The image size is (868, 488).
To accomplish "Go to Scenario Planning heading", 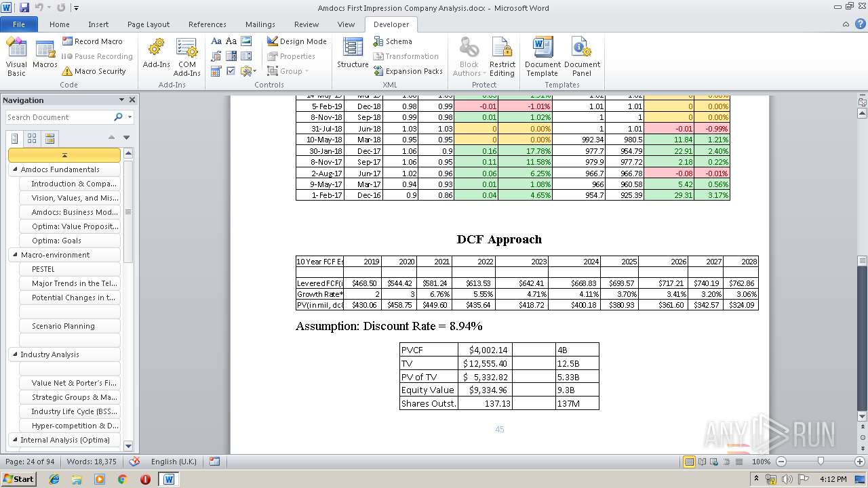I will tap(70, 326).
